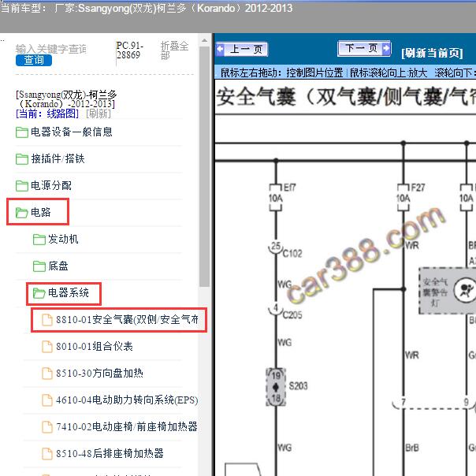The image size is (476, 476).
Task: Click the page icon beside 7410-02电动座椅
Action: click(x=47, y=426)
